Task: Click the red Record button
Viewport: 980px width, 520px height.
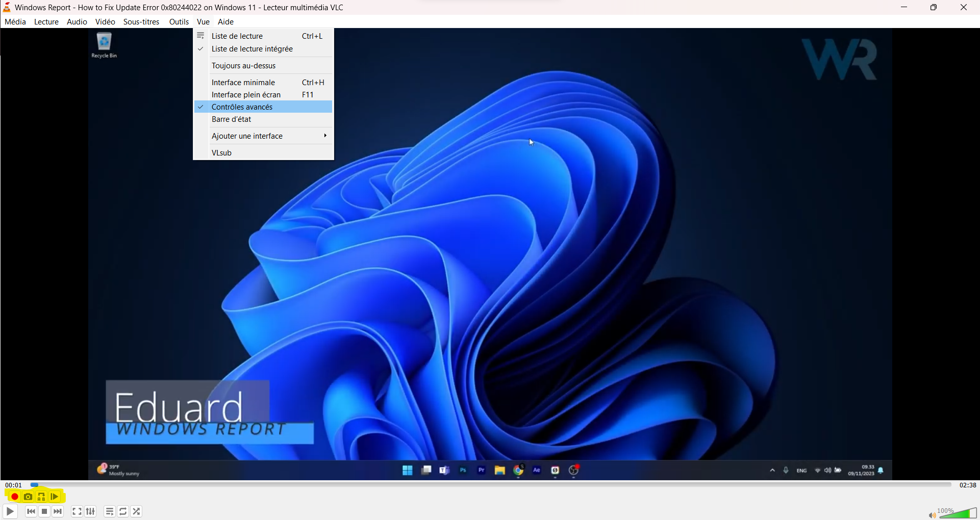Action: (x=14, y=497)
